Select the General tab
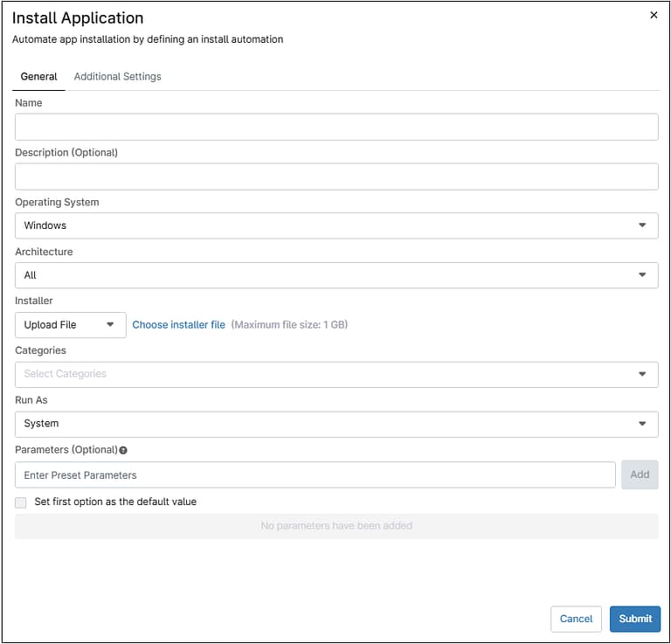671x644 pixels. click(x=38, y=77)
